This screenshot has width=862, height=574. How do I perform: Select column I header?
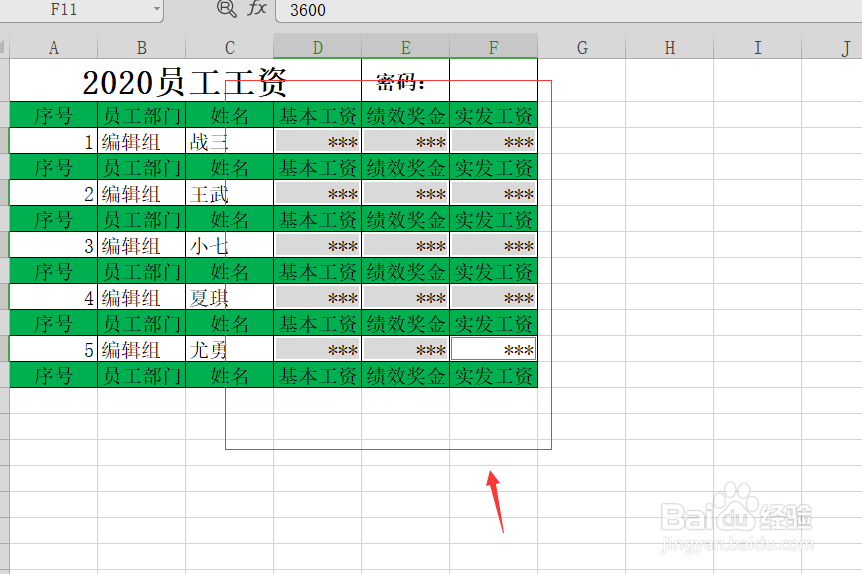[x=758, y=48]
